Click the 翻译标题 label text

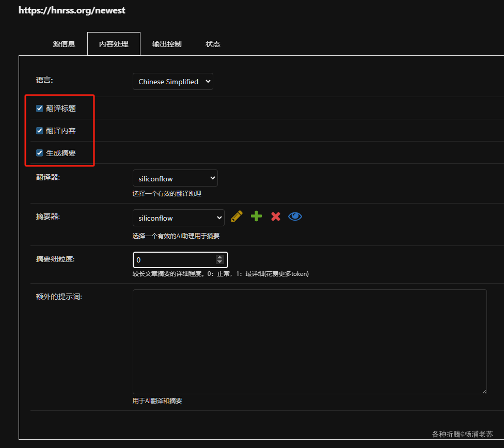(x=61, y=109)
